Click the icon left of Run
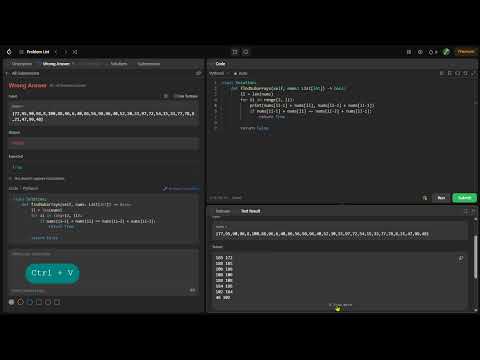The width and height of the screenshot is (480, 360). (425, 198)
